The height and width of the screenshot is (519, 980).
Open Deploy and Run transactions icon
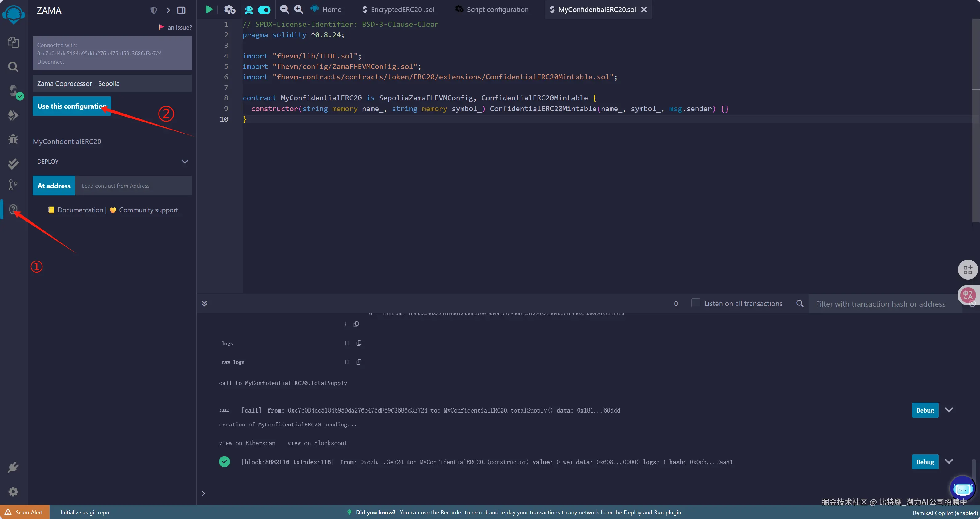tap(13, 115)
